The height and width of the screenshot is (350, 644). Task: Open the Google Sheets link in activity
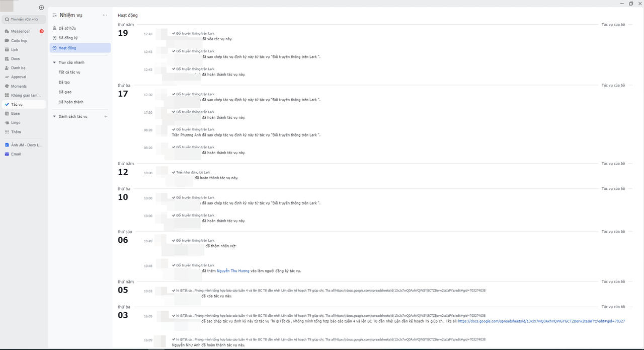point(541,321)
